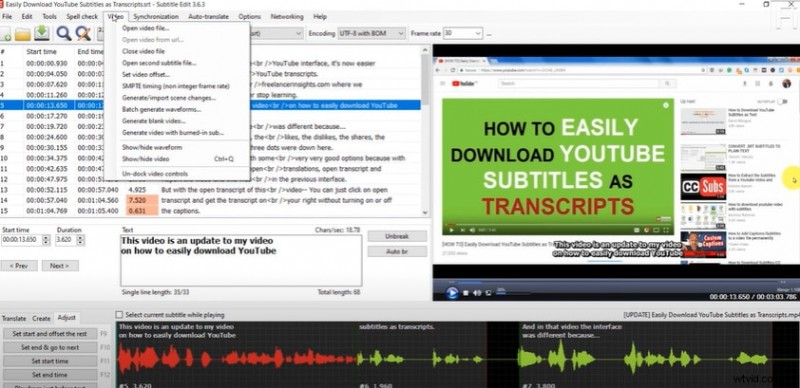800x388 pixels.
Task: Open the File menu
Action: [x=7, y=16]
